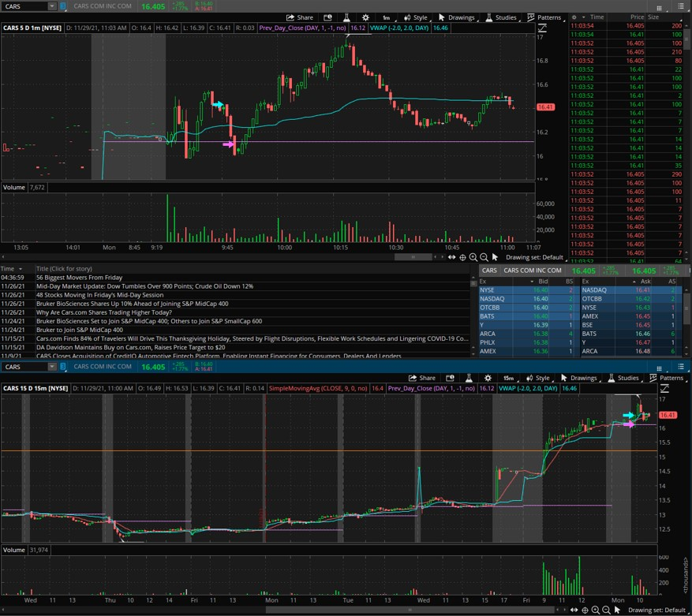Screen dimensions: 692x616
Task: Open news story '56 Biggest Movers From Friday'
Action: click(x=79, y=278)
